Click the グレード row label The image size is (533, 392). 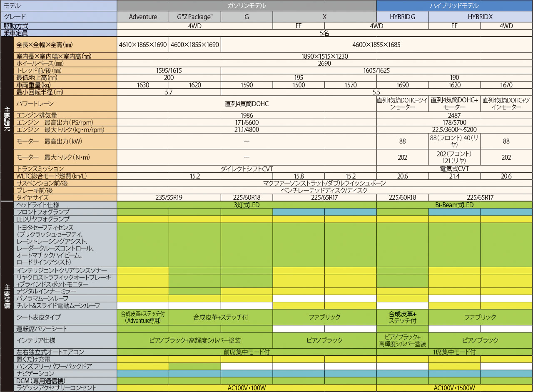tap(59, 17)
